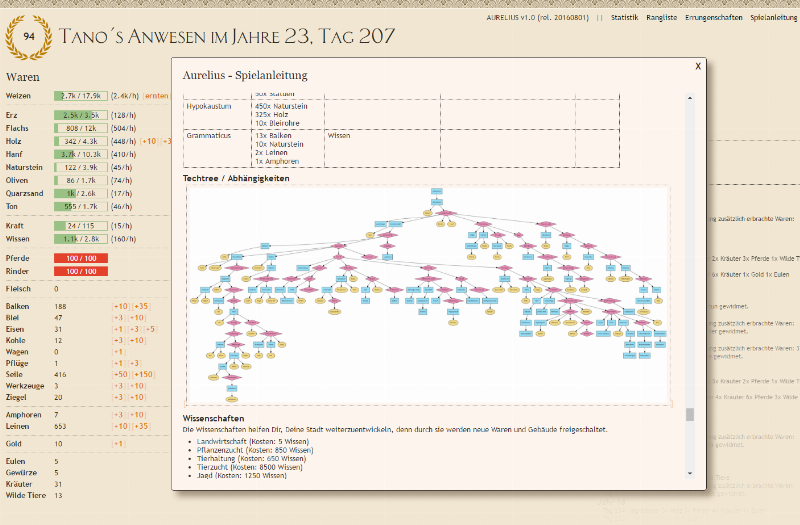
Task: Produce +3 Kohle
Action: [x=118, y=340]
